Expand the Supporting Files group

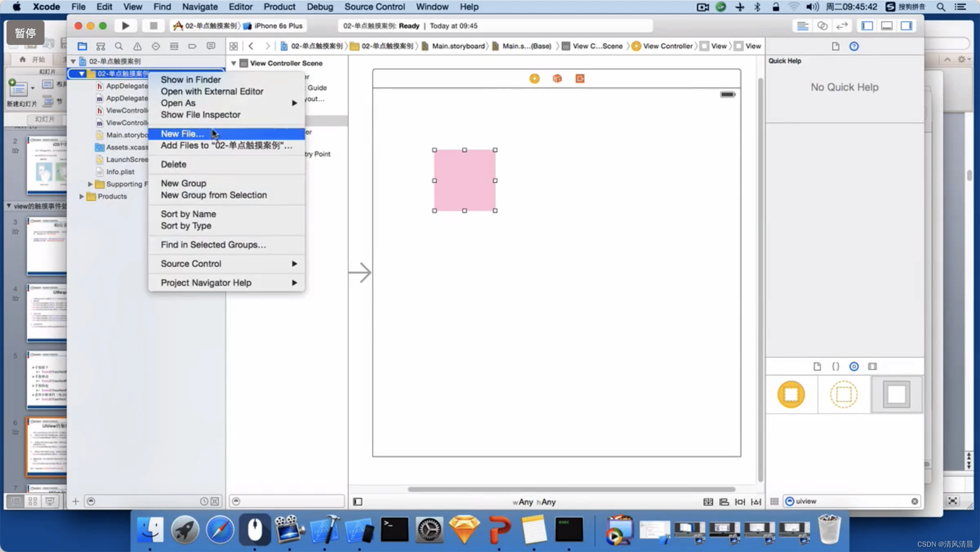click(x=90, y=184)
